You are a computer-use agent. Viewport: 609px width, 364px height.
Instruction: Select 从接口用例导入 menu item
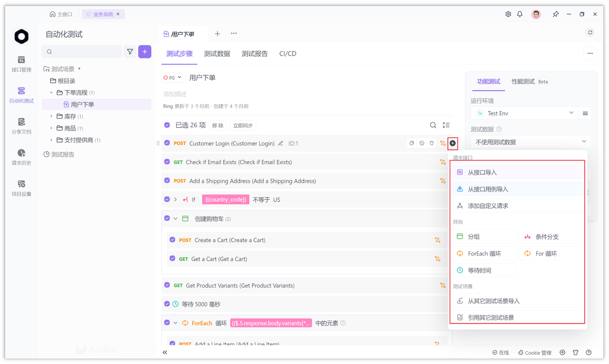517,189
